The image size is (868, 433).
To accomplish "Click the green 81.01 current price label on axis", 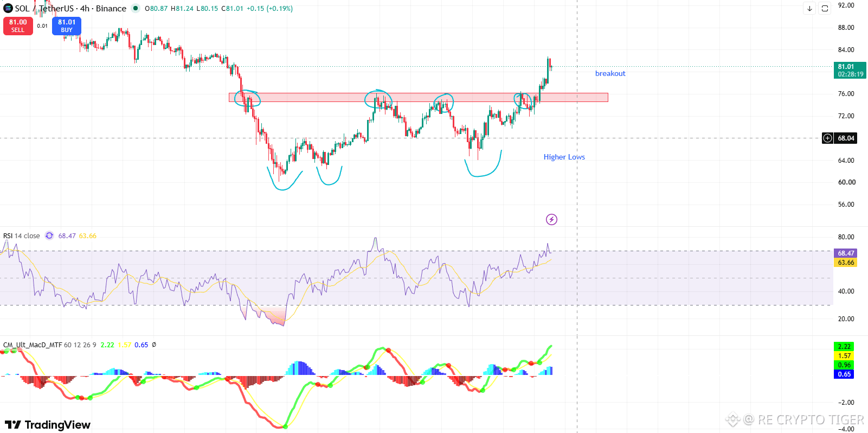I will click(x=850, y=70).
